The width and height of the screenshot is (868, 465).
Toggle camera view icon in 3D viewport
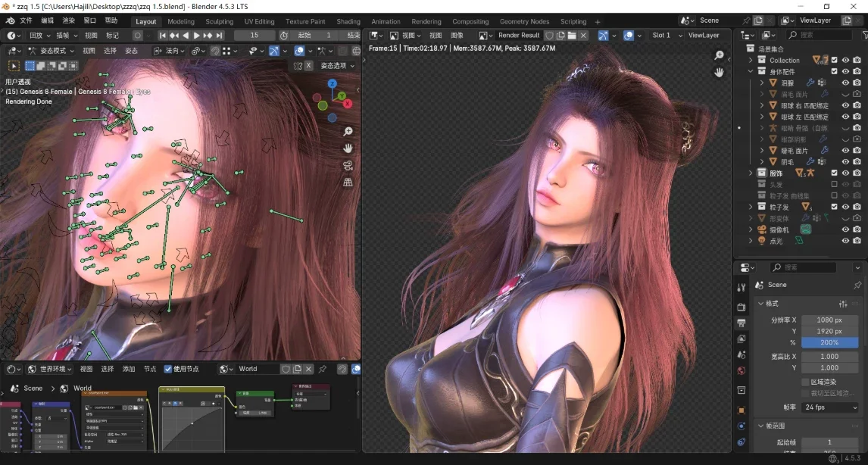coord(348,165)
